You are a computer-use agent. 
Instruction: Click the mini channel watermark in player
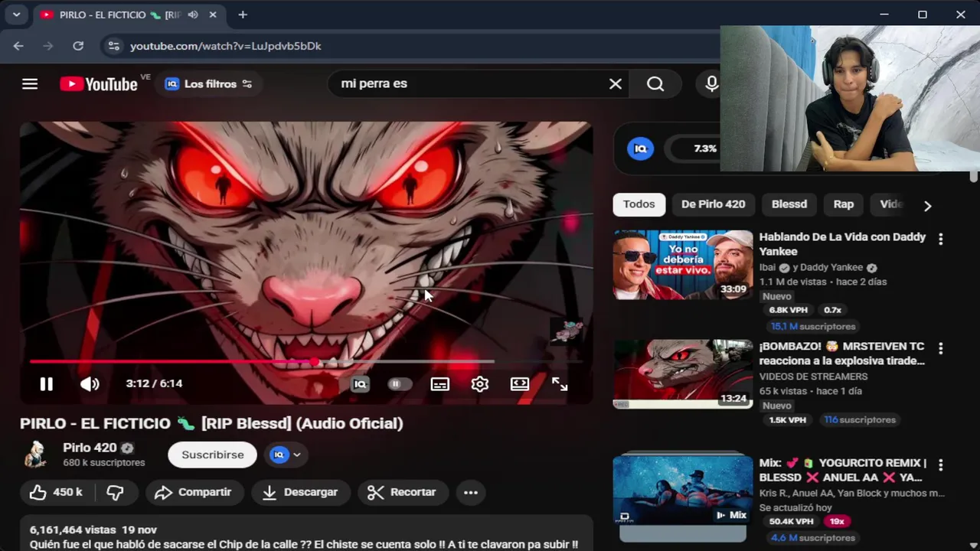(567, 331)
